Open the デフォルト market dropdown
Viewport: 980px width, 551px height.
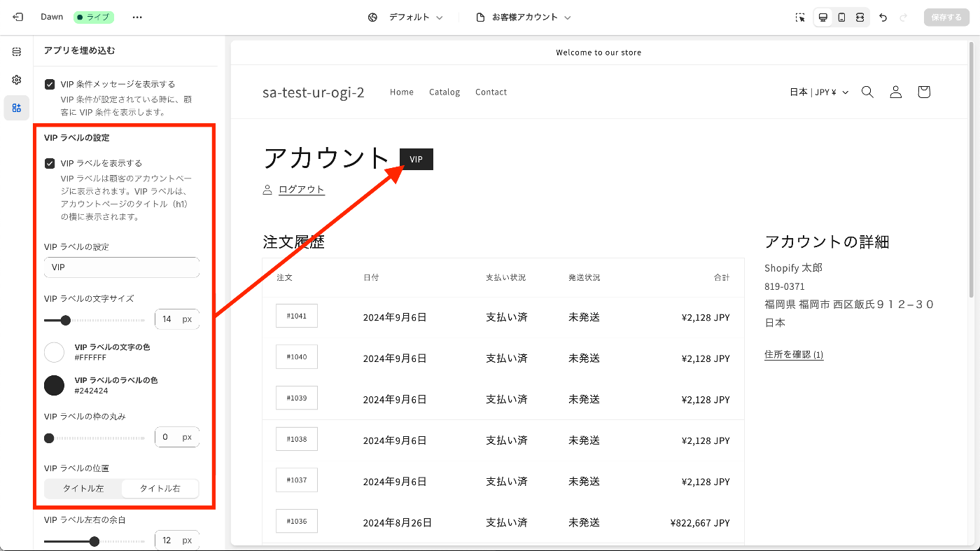(416, 18)
